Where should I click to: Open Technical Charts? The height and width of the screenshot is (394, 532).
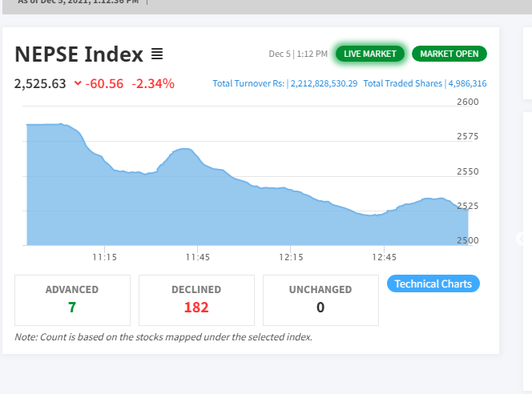click(433, 283)
